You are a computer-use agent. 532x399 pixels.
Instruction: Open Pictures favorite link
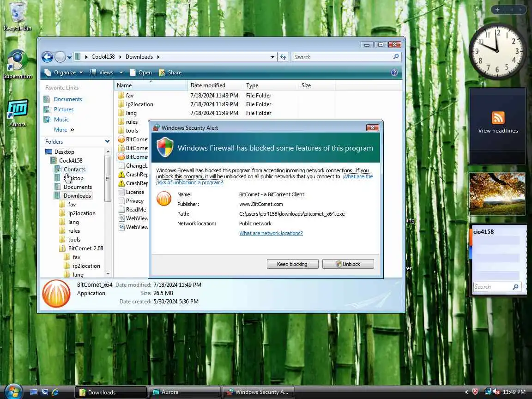point(63,109)
